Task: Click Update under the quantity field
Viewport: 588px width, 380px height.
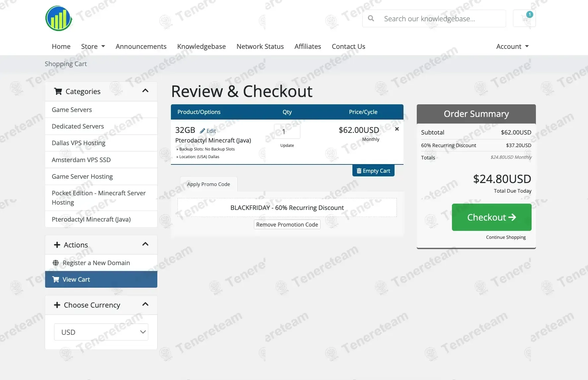Action: pyautogui.click(x=287, y=145)
